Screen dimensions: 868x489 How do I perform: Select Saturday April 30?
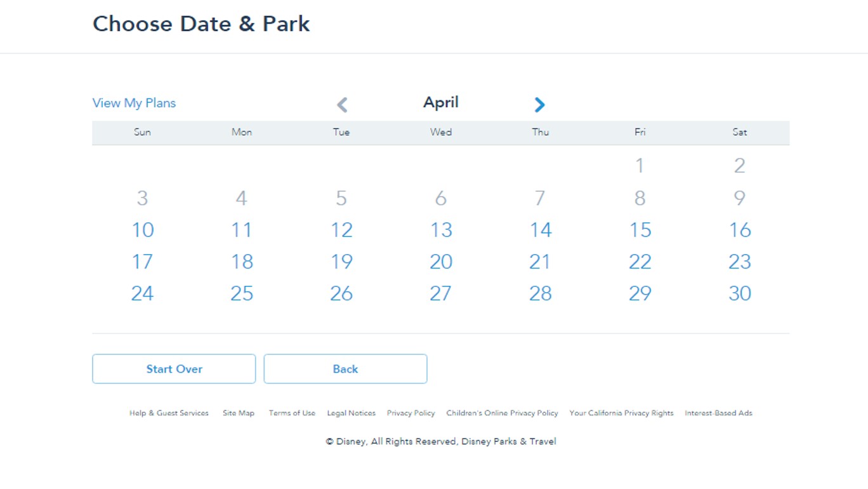coord(740,293)
